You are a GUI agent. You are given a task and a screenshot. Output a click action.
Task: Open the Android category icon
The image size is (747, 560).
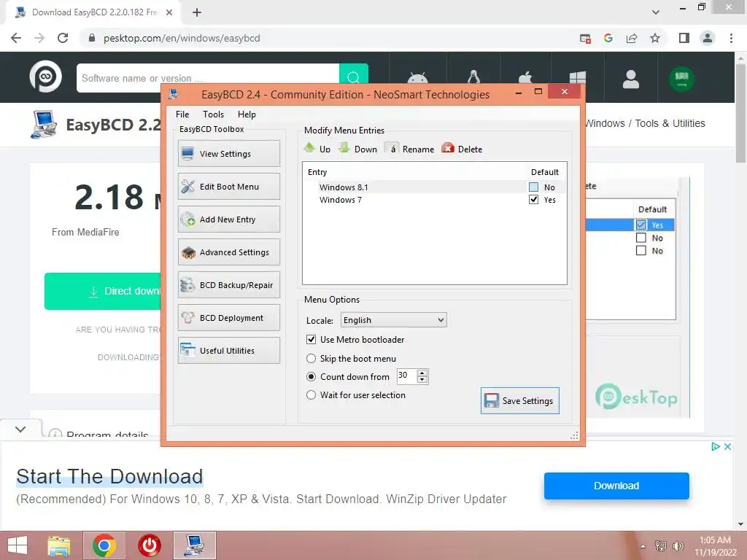coord(418,77)
